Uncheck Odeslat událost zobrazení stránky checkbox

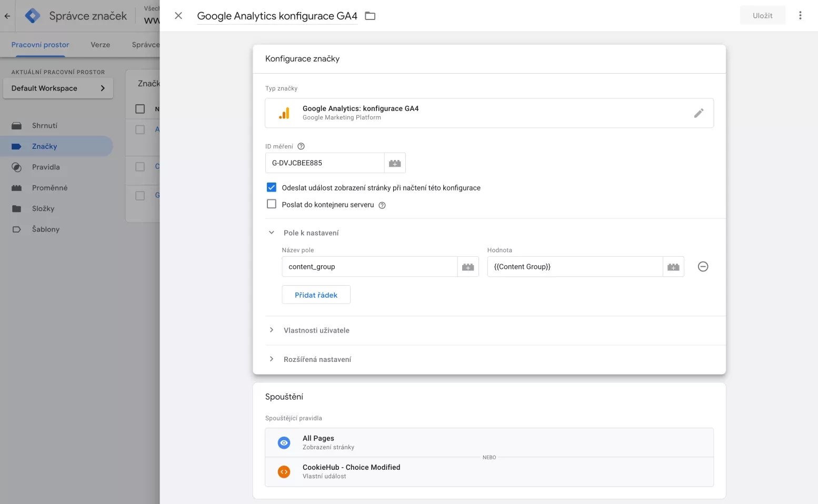[272, 187]
